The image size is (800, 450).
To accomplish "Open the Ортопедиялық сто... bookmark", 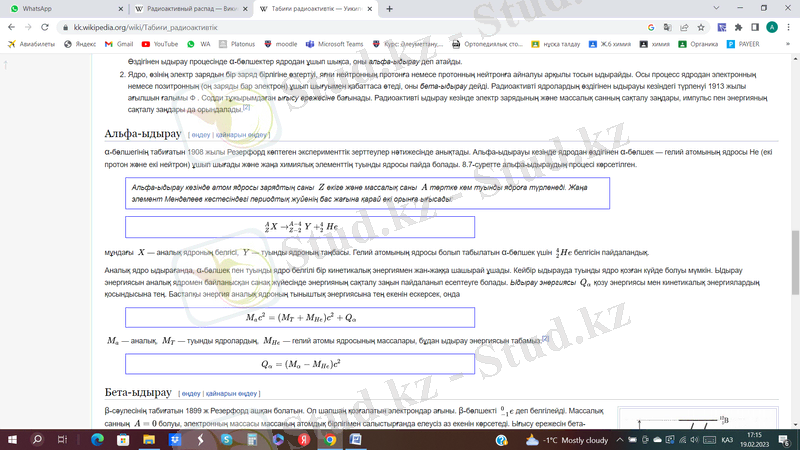I will point(488,44).
